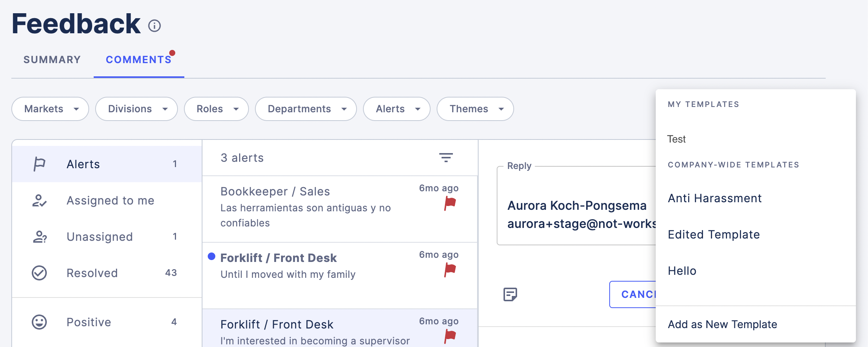The image size is (868, 347).
Task: Click the Alerts flag icon in sidebar
Action: pos(39,164)
